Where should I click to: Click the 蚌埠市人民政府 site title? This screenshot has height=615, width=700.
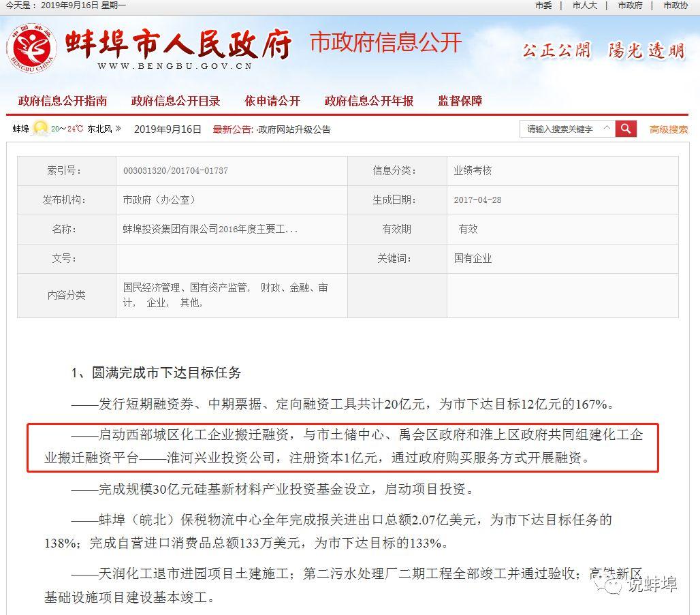coord(178,44)
